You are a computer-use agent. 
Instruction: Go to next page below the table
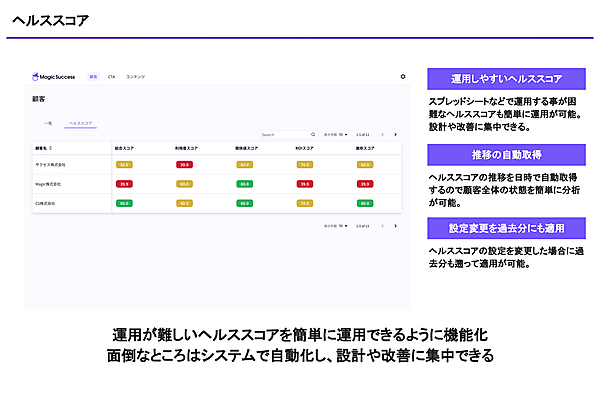pos(395,226)
